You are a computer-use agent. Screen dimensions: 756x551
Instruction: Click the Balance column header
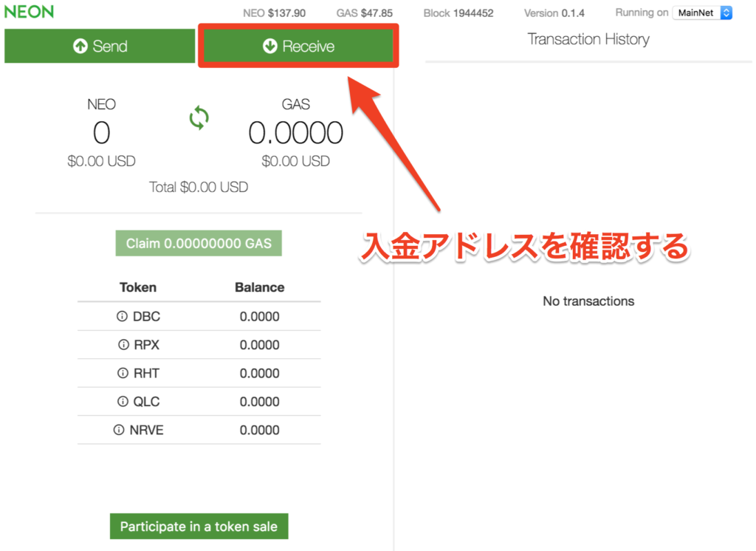point(259,287)
